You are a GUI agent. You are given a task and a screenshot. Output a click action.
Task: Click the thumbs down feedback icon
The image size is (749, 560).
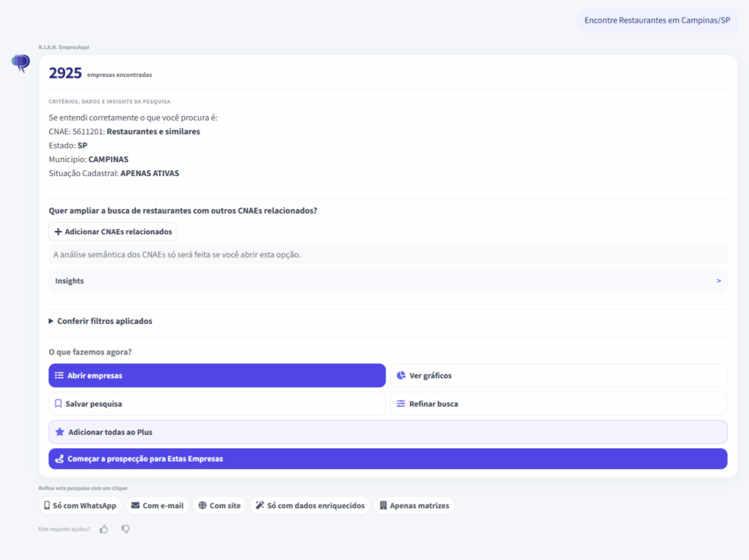pyautogui.click(x=125, y=529)
